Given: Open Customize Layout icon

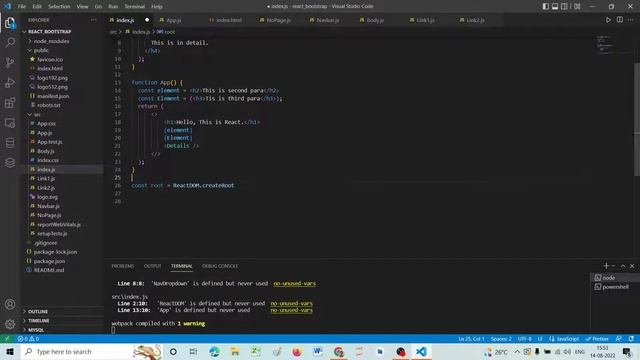Looking at the screenshot, I should [577, 6].
